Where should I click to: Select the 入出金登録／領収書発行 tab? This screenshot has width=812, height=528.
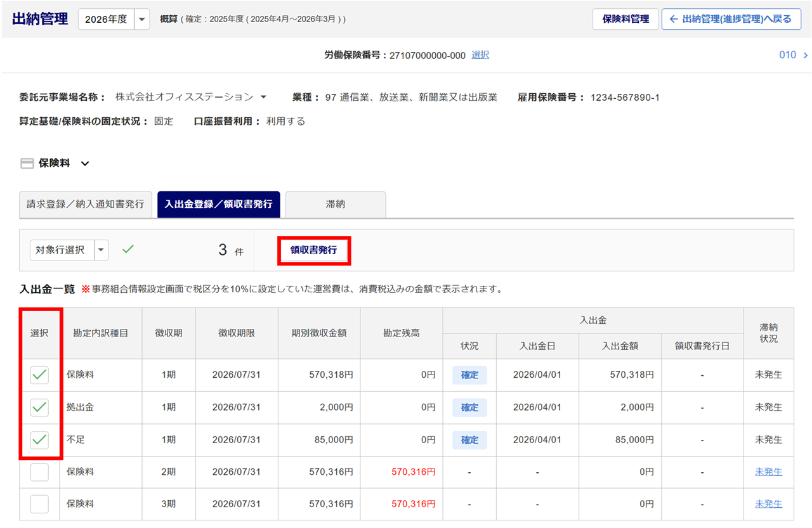click(x=219, y=205)
